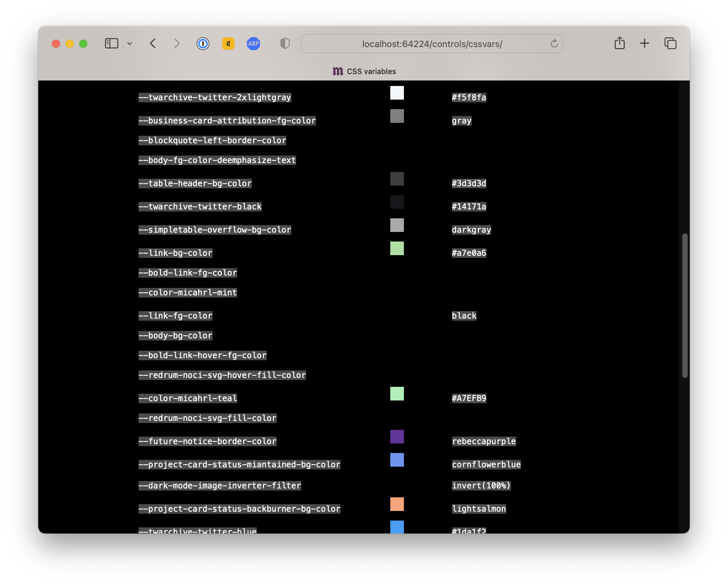
Task: Click the lightsalmon color swatch
Action: tap(397, 505)
